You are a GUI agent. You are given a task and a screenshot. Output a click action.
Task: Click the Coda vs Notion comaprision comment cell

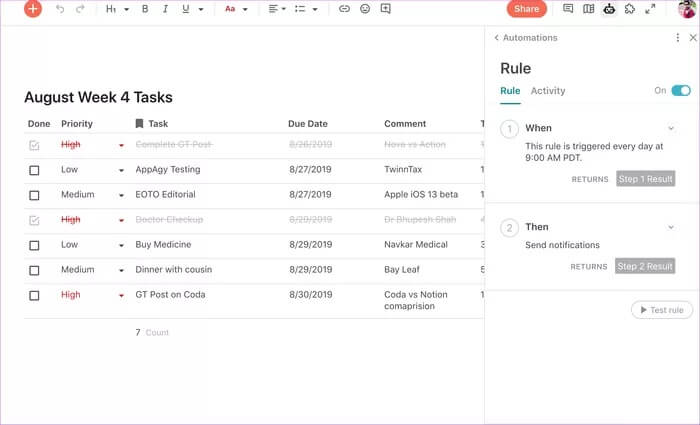(x=416, y=300)
